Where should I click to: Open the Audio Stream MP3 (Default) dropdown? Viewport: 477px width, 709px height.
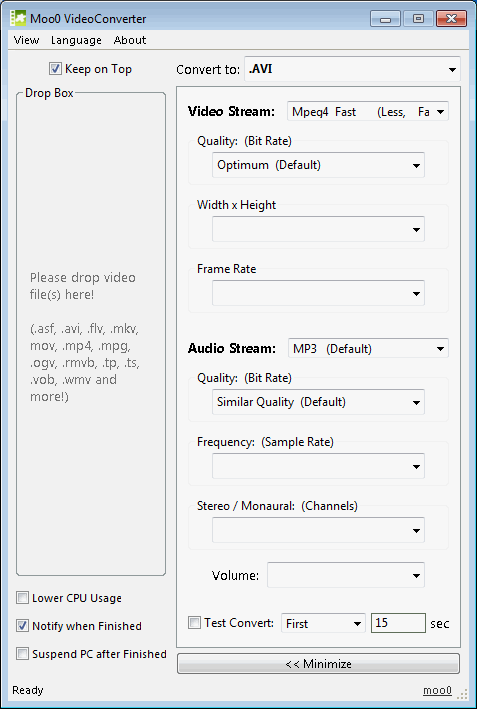[368, 349]
